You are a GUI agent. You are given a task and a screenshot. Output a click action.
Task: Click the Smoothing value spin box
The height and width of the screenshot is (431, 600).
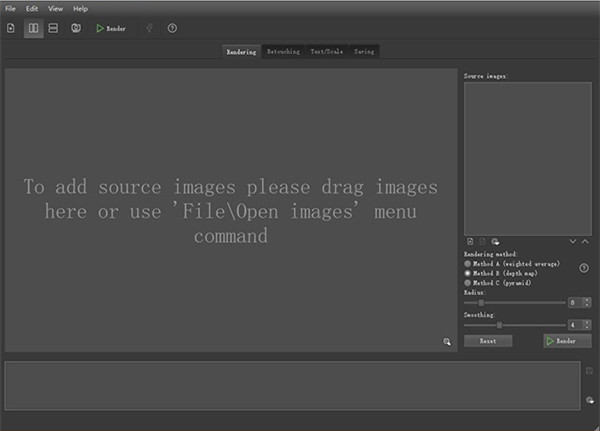point(574,324)
